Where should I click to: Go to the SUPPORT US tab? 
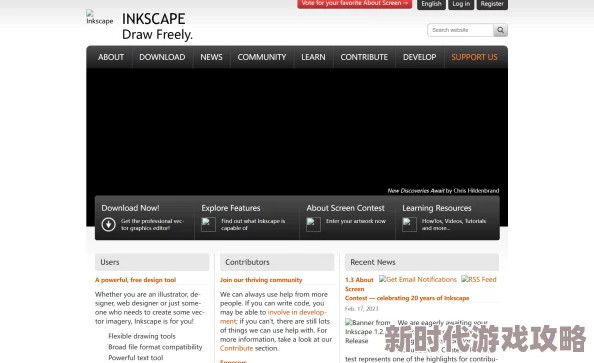[x=474, y=57]
